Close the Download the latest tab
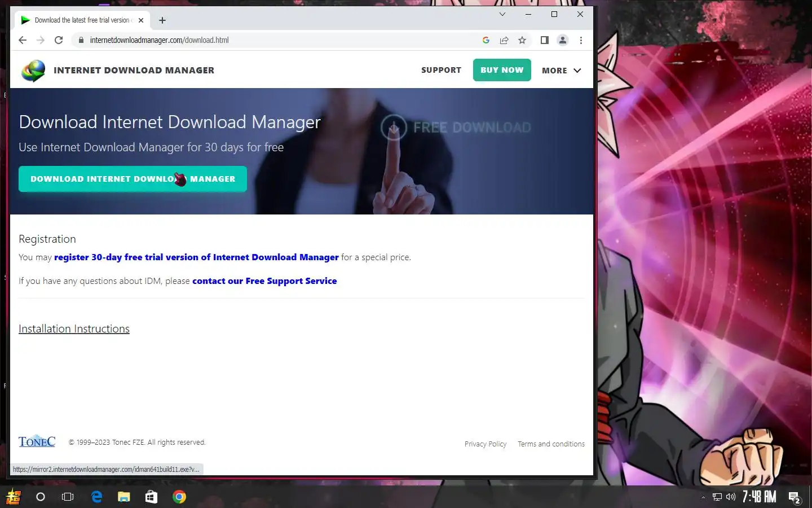This screenshot has width=812, height=508. (141, 20)
